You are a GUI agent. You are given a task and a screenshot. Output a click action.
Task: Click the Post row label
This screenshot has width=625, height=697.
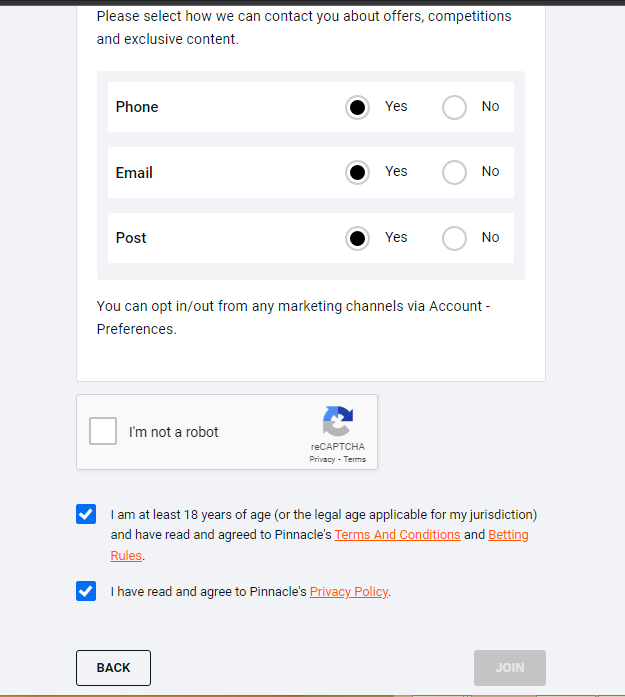point(131,238)
